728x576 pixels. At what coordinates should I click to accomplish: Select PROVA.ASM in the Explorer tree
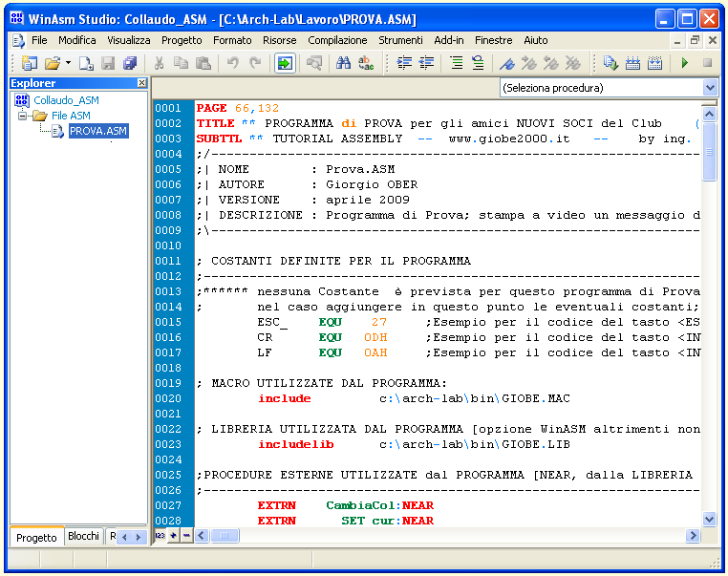pos(97,131)
